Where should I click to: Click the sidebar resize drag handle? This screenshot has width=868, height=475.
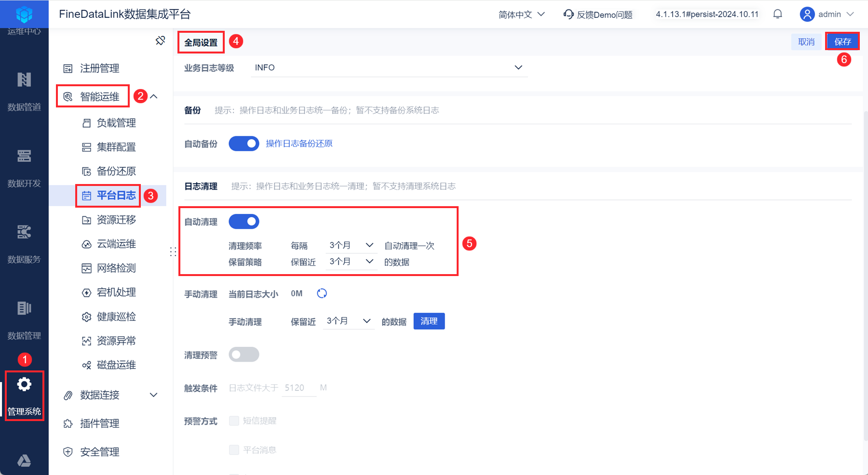(173, 252)
